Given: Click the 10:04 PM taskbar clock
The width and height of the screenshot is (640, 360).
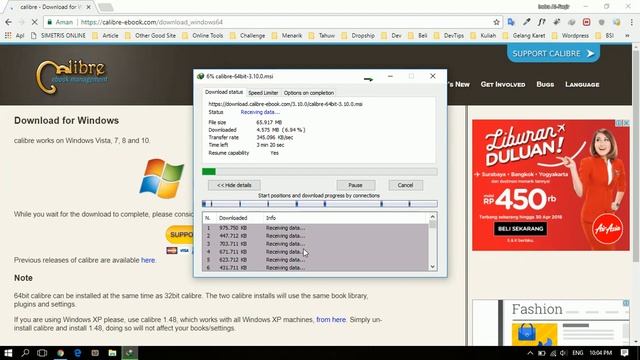Looking at the screenshot, I should point(600,353).
